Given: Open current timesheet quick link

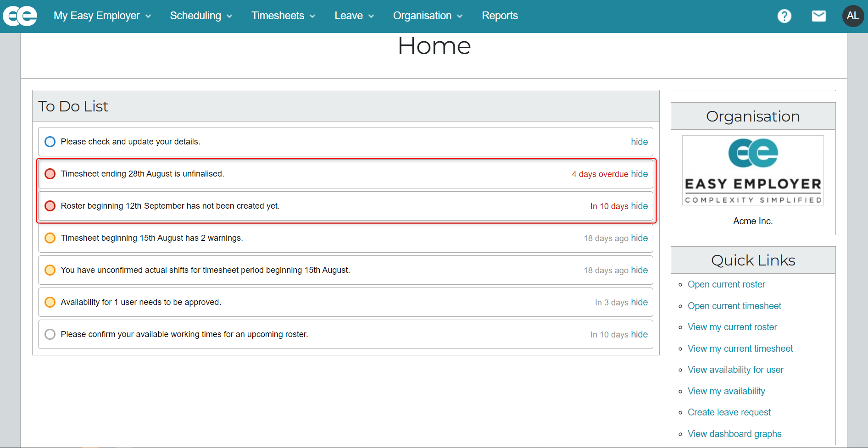Looking at the screenshot, I should (x=734, y=306).
